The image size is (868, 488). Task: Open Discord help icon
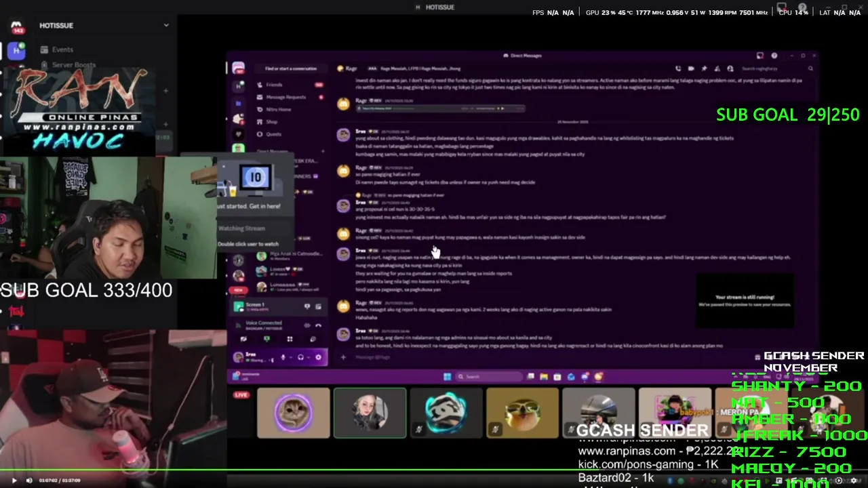coord(774,56)
